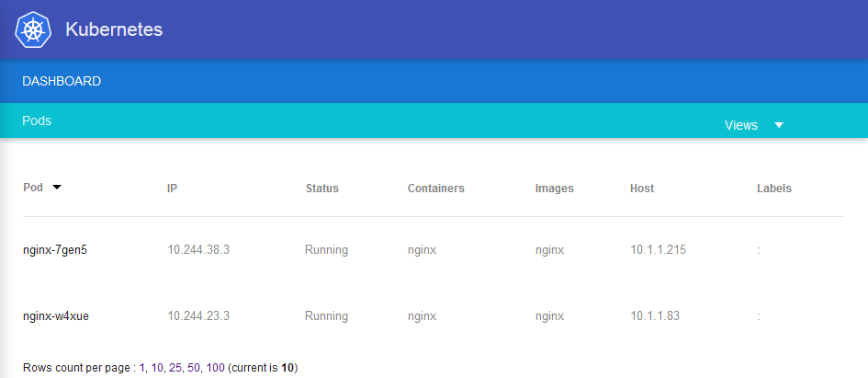Sort table by Pod column header
This screenshot has height=378, width=868.
[x=33, y=188]
